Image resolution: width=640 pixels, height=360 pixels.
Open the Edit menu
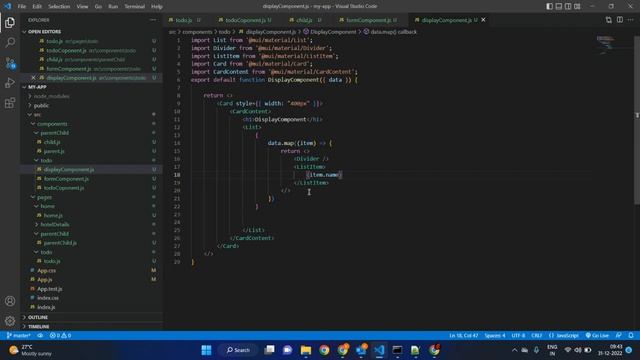37,7
